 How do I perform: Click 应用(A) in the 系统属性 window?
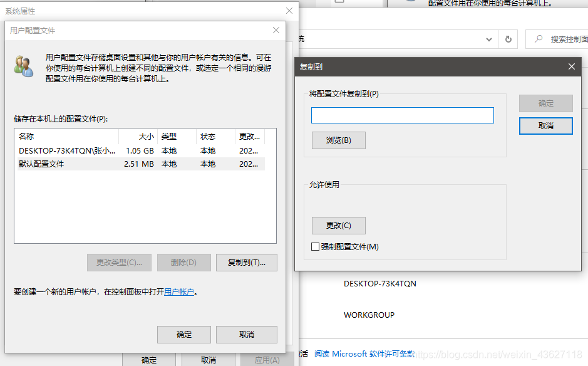267,360
